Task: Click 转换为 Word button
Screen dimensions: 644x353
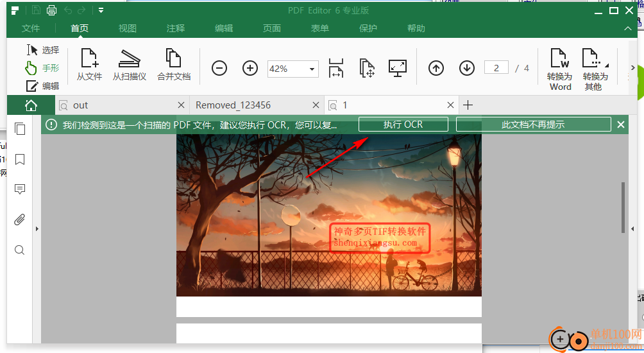Action: (x=560, y=69)
